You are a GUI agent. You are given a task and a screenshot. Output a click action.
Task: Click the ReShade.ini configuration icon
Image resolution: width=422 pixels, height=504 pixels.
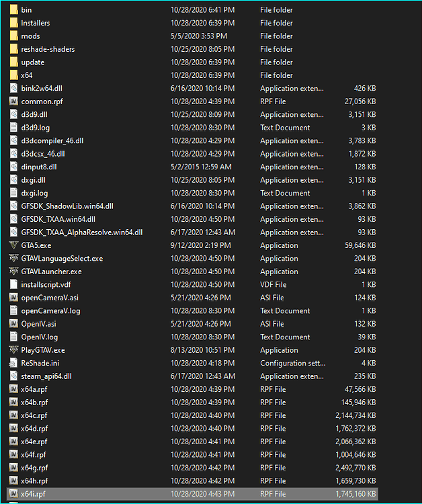pyautogui.click(x=13, y=363)
